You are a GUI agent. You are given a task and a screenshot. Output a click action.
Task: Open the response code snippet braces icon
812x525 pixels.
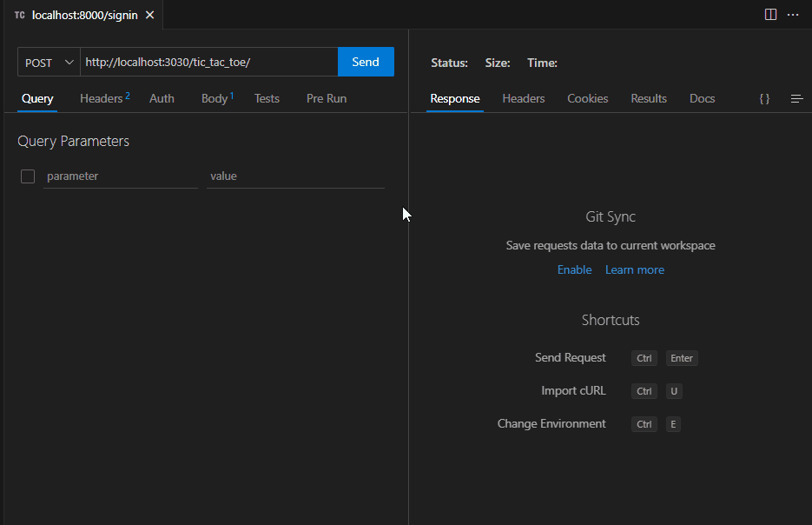pyautogui.click(x=764, y=98)
